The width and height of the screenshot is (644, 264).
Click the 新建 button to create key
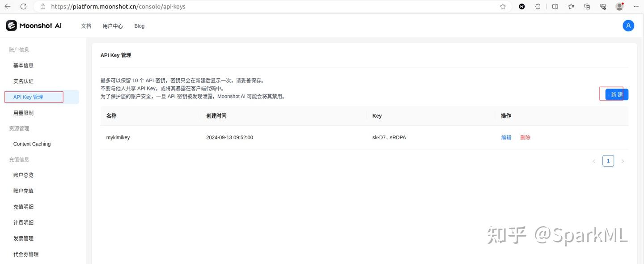pos(617,94)
